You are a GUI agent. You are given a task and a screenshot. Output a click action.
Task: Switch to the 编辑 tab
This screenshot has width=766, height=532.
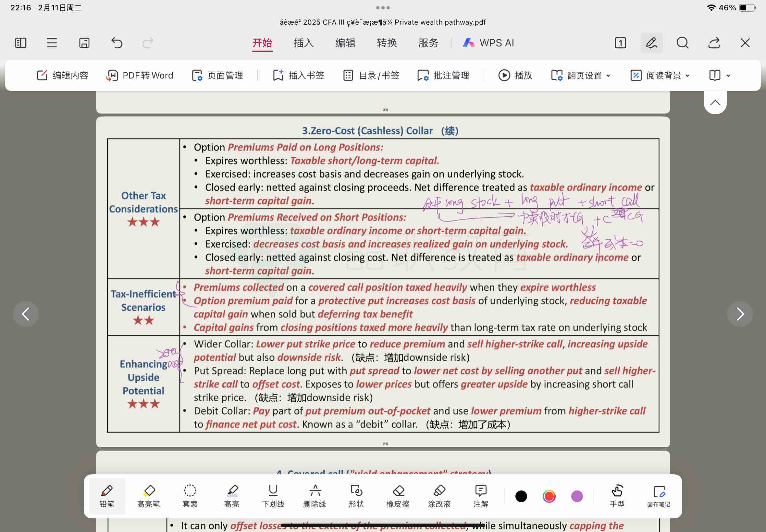coord(345,43)
